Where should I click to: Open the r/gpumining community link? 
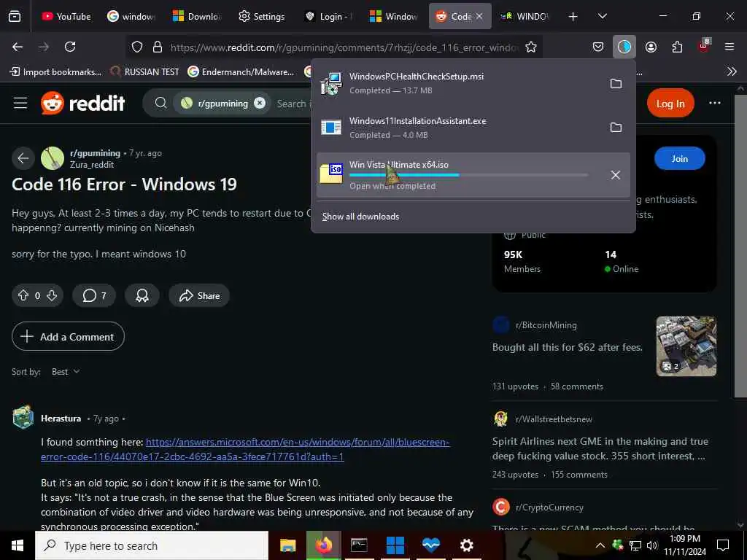(95, 153)
